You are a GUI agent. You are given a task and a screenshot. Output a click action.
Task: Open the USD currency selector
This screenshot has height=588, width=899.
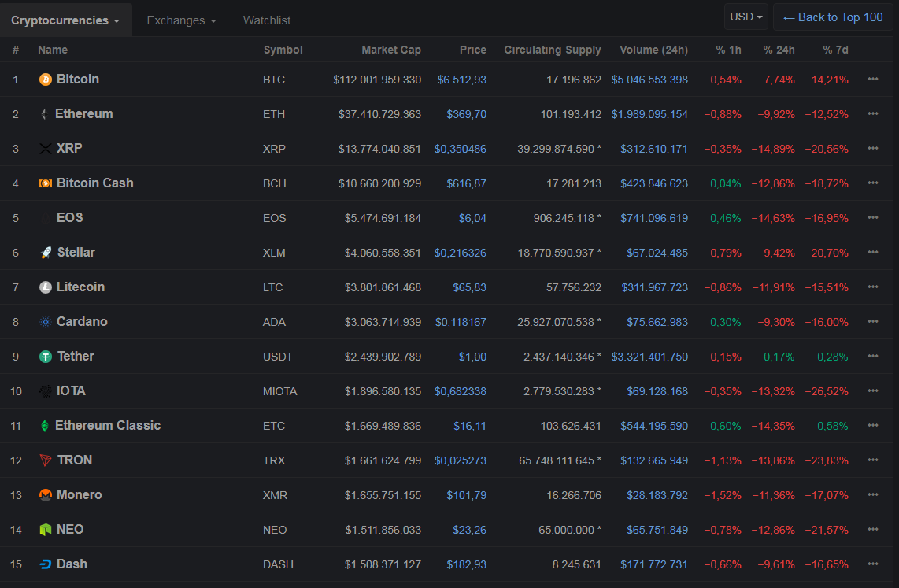[746, 17]
